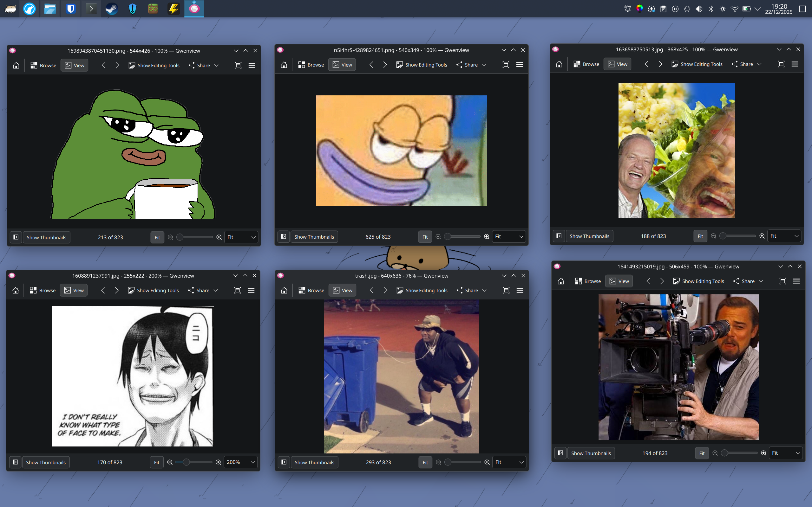Select View mode in 1641493215019.jpg window
The height and width of the screenshot is (507, 812).
click(x=619, y=281)
